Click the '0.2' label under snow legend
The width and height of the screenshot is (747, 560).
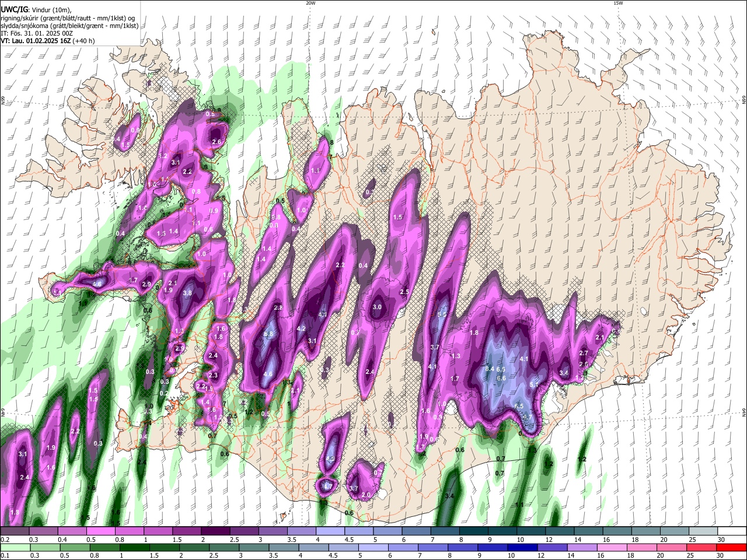pos(5,539)
